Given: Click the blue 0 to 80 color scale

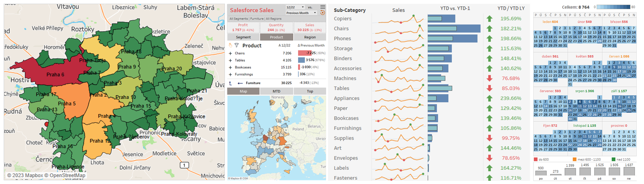Looking at the screenshot, I should tap(614, 7).
